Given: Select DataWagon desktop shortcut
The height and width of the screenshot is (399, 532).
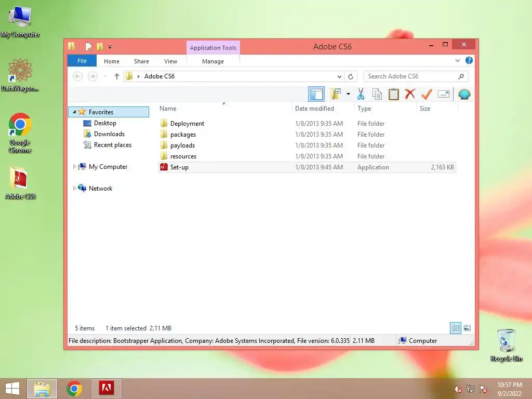Looking at the screenshot, I should click(x=20, y=75).
